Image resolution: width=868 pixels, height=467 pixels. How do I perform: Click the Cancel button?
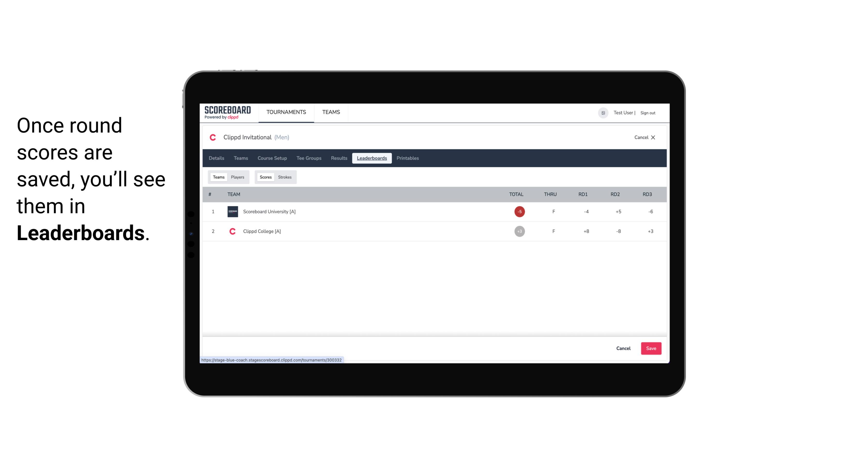point(624,348)
